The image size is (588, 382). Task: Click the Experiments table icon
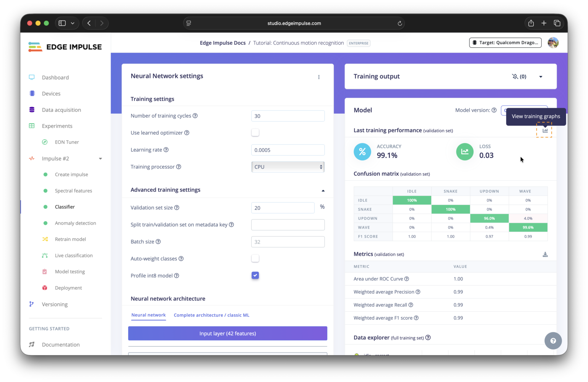point(32,126)
